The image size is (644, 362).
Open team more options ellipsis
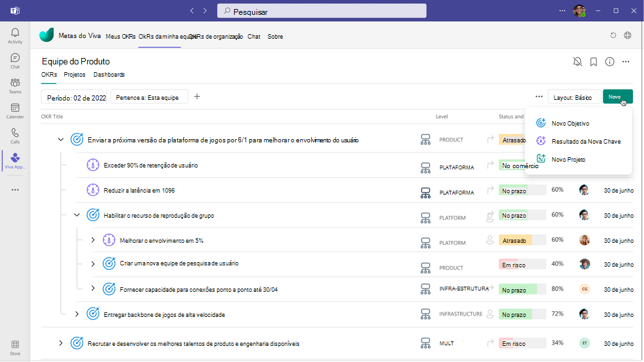click(x=625, y=62)
